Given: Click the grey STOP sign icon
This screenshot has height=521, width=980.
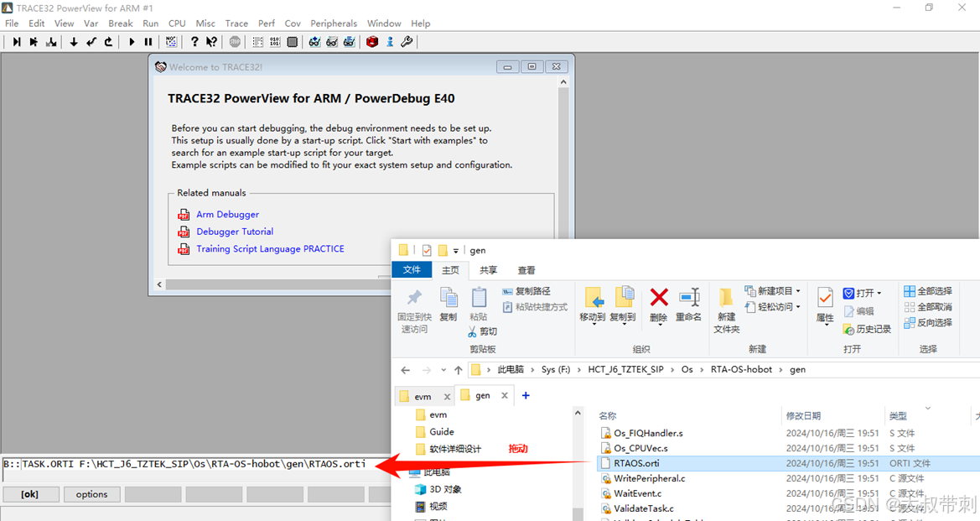Looking at the screenshot, I should 235,42.
